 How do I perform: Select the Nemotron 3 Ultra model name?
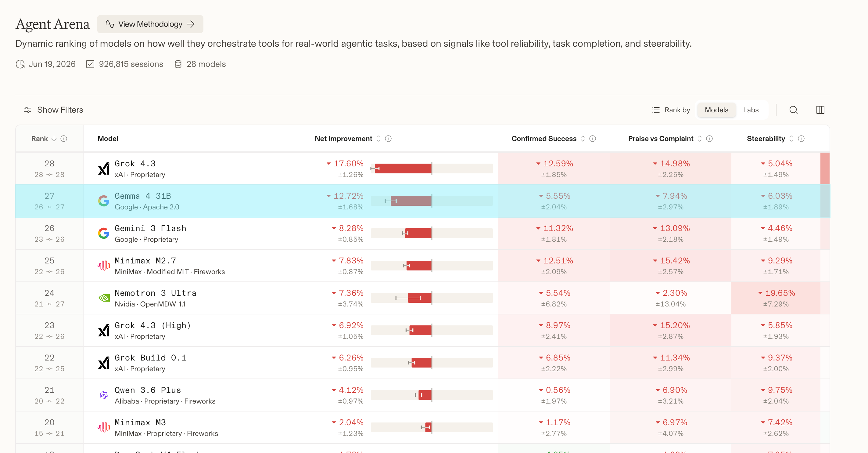pyautogui.click(x=155, y=293)
